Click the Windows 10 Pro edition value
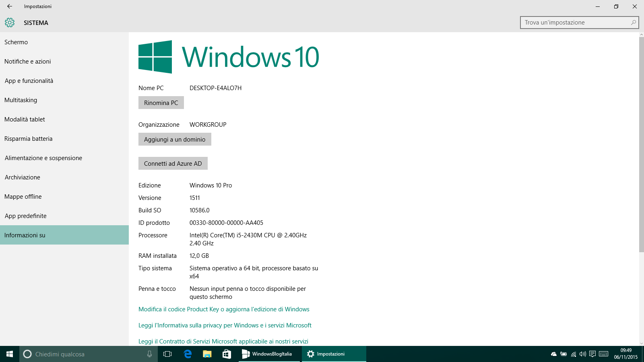The image size is (644, 362). (x=211, y=185)
